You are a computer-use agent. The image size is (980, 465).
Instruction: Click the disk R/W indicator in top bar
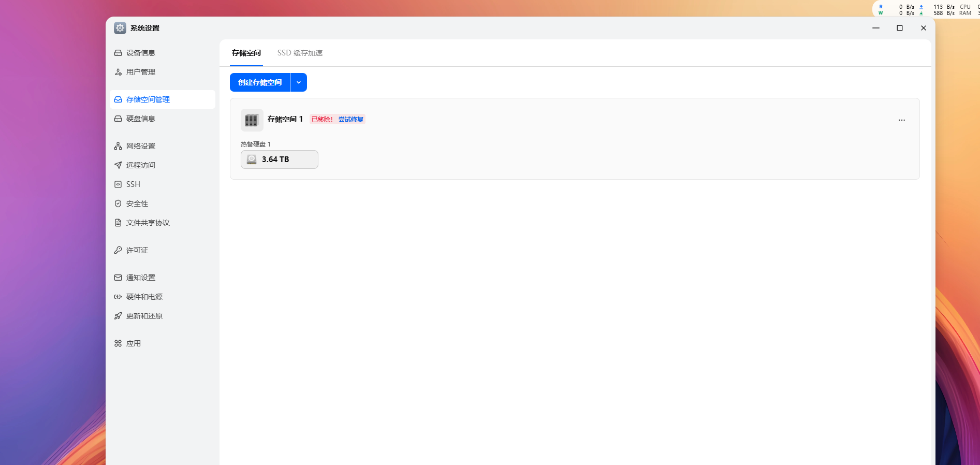click(897, 10)
